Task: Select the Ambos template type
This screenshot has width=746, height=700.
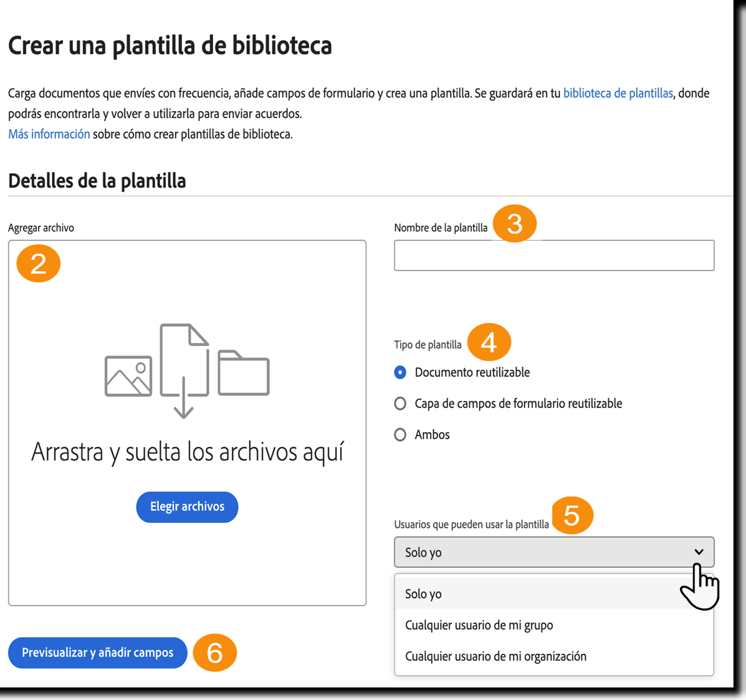Action: 399,434
